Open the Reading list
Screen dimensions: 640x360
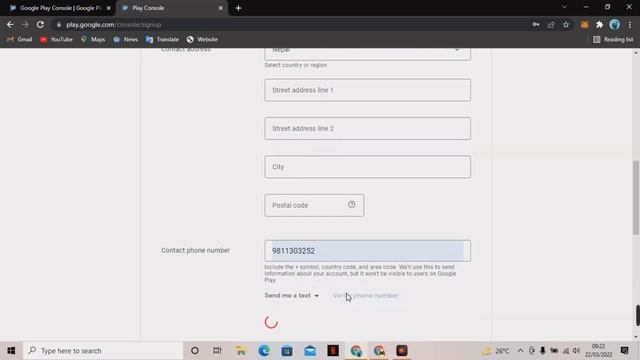[613, 40]
